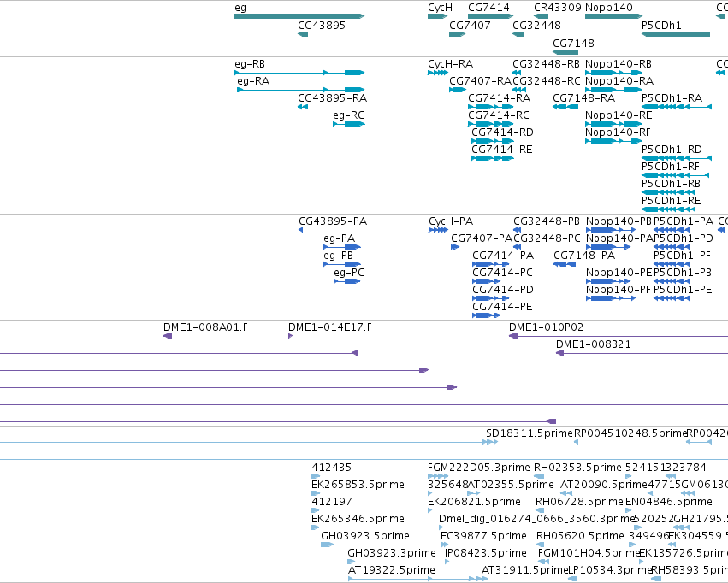
Task: Open transcript CG7414-RD
Action: [x=493, y=141]
